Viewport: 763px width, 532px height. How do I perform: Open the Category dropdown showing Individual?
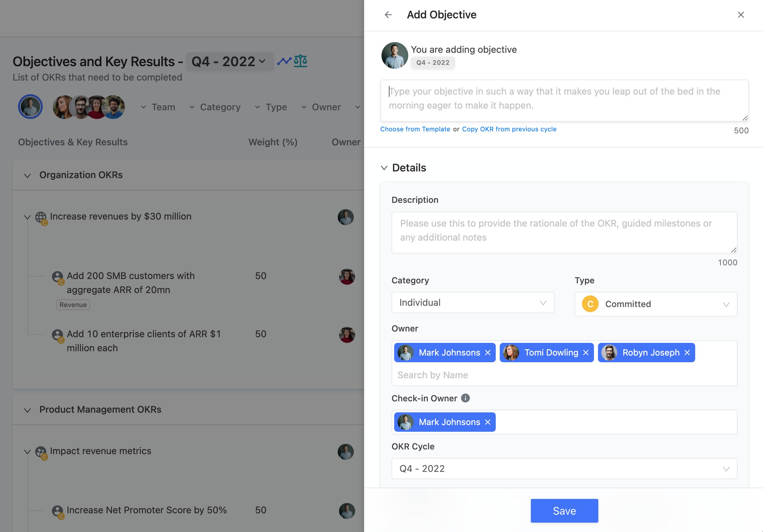[473, 302]
